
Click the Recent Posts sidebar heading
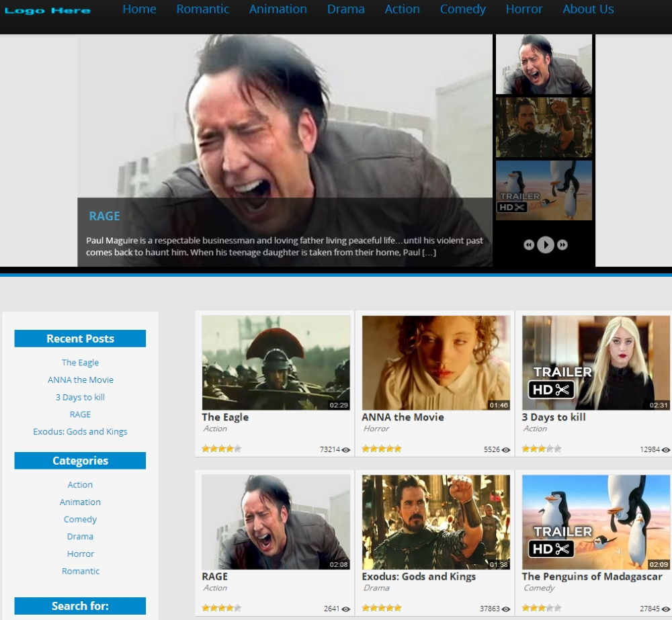[80, 339]
